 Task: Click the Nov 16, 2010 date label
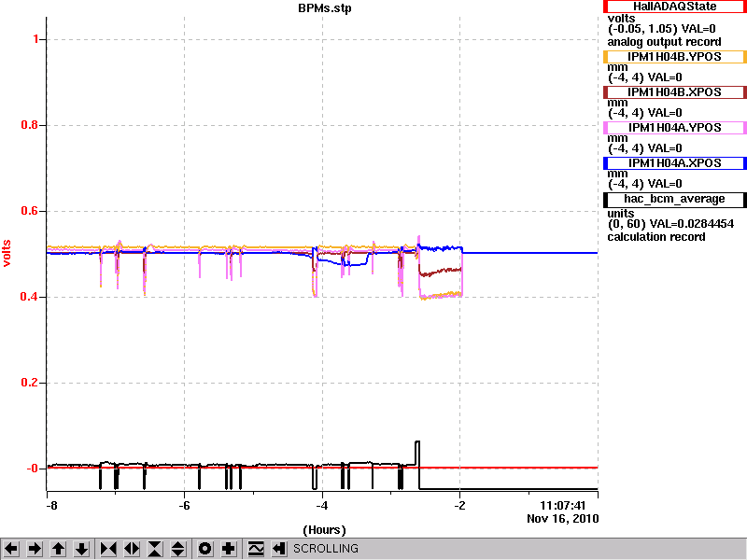tap(563, 519)
